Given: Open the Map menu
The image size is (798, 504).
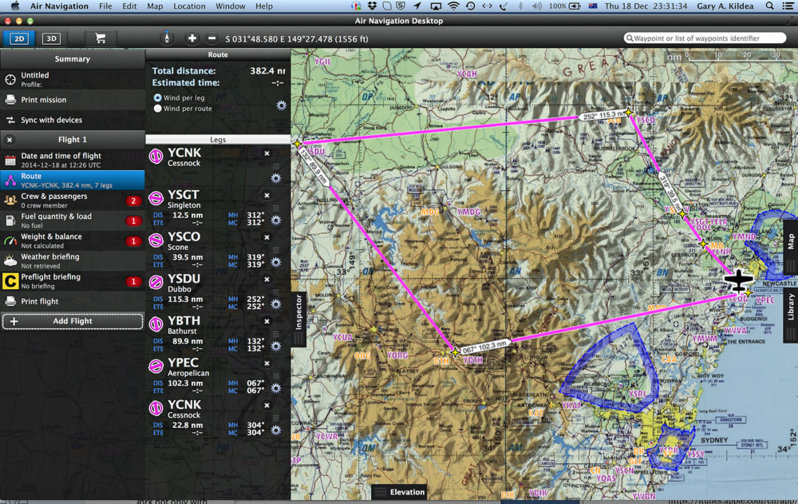Looking at the screenshot, I should click(155, 6).
